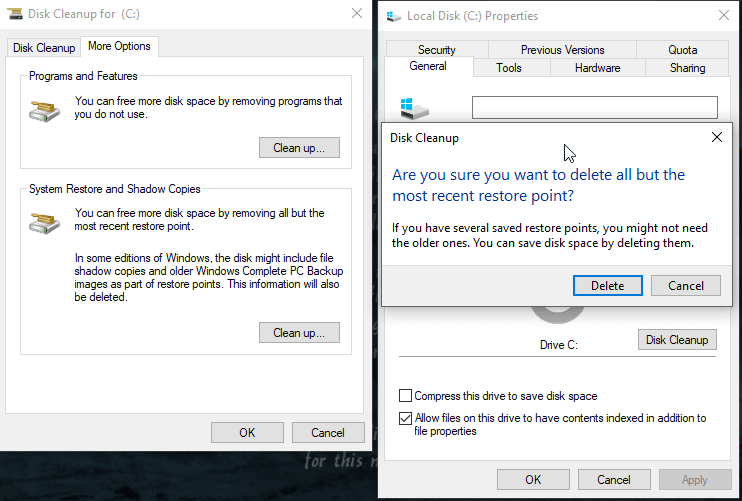The height and width of the screenshot is (501, 742).
Task: Close the Local Disk (C:) Properties window
Action: click(723, 15)
